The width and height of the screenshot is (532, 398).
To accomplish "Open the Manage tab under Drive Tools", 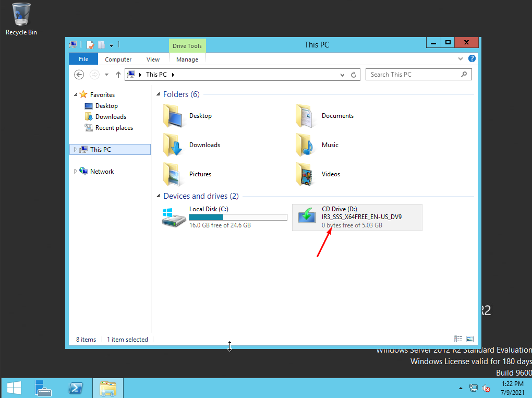I will 187,59.
